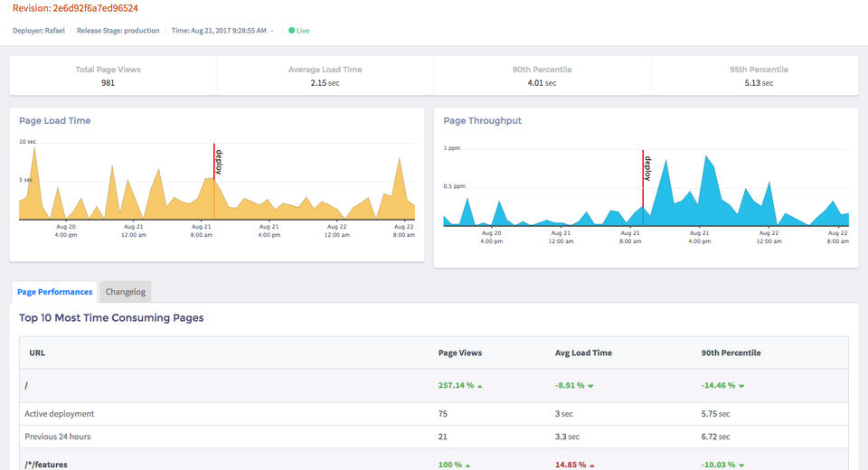
Task: Click down arrow beside -8.91 % load time
Action: tap(590, 386)
